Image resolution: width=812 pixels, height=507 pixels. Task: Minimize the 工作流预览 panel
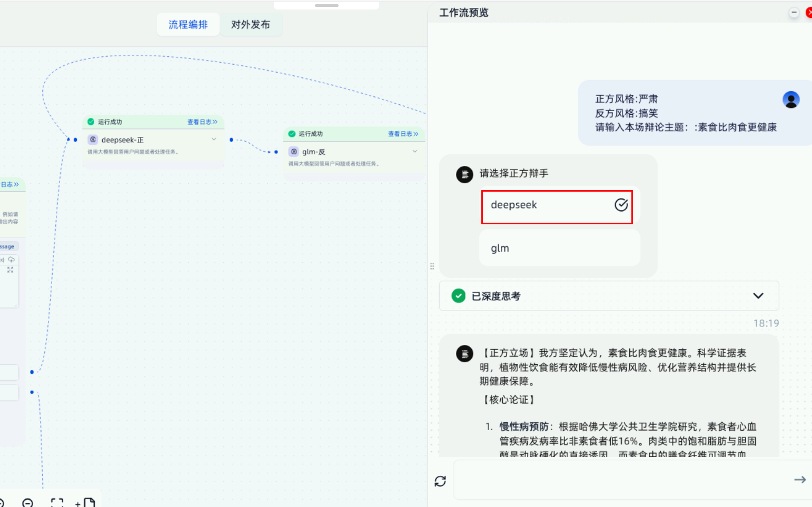(x=794, y=13)
